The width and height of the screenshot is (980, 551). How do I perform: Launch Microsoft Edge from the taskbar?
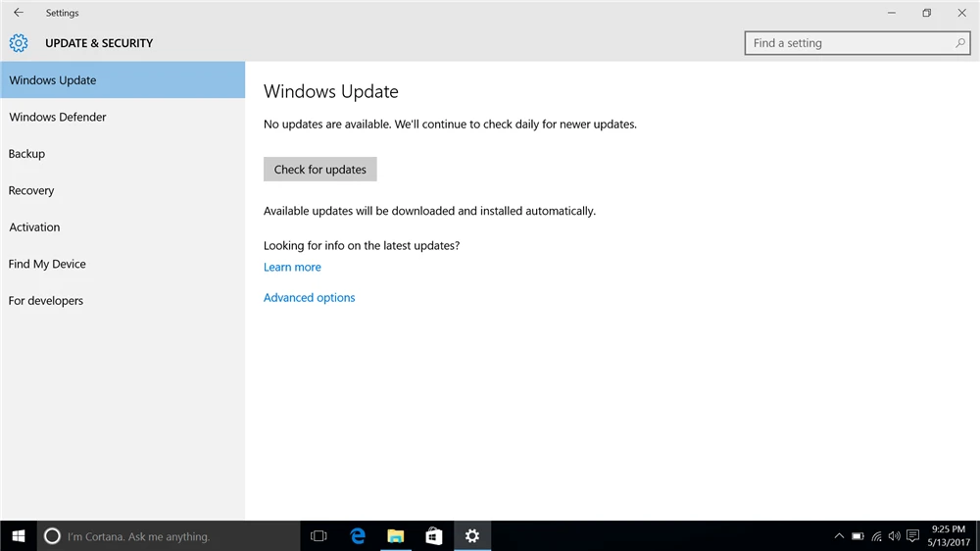(x=358, y=536)
